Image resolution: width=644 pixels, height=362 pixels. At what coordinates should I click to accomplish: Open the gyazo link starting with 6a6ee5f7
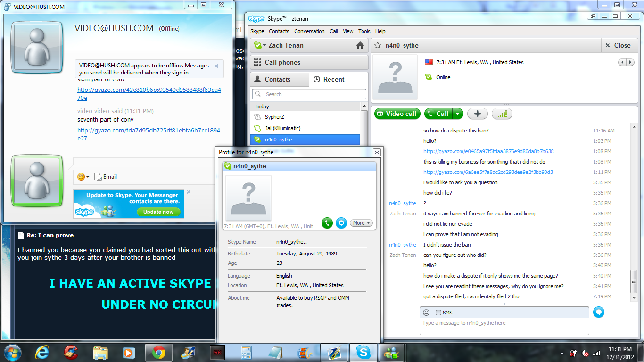pos(488,172)
